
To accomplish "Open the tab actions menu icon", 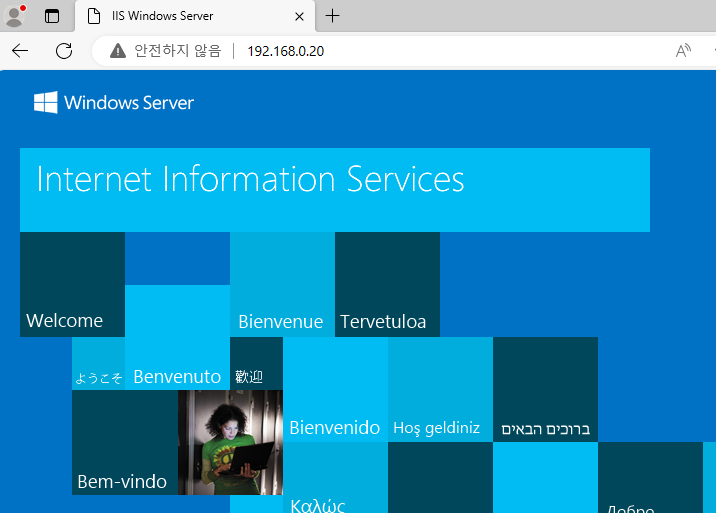I will tap(52, 16).
